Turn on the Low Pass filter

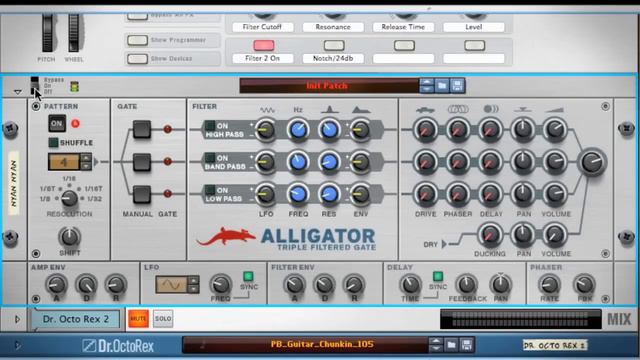pyautogui.click(x=210, y=190)
